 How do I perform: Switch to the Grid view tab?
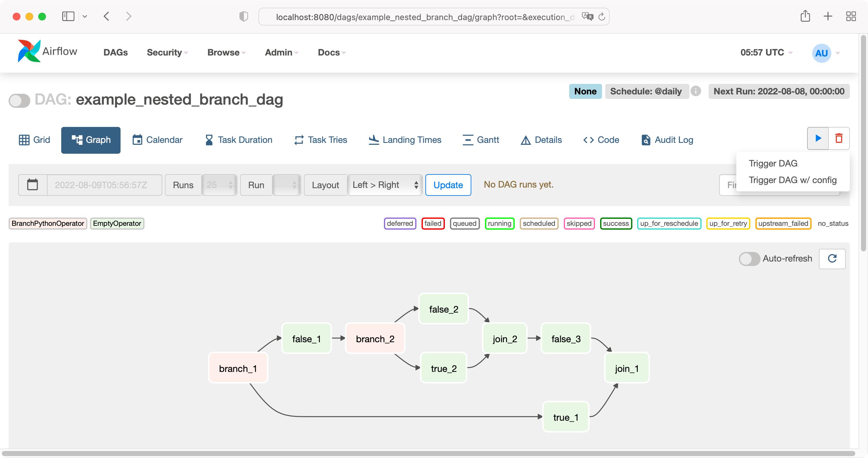(x=34, y=140)
